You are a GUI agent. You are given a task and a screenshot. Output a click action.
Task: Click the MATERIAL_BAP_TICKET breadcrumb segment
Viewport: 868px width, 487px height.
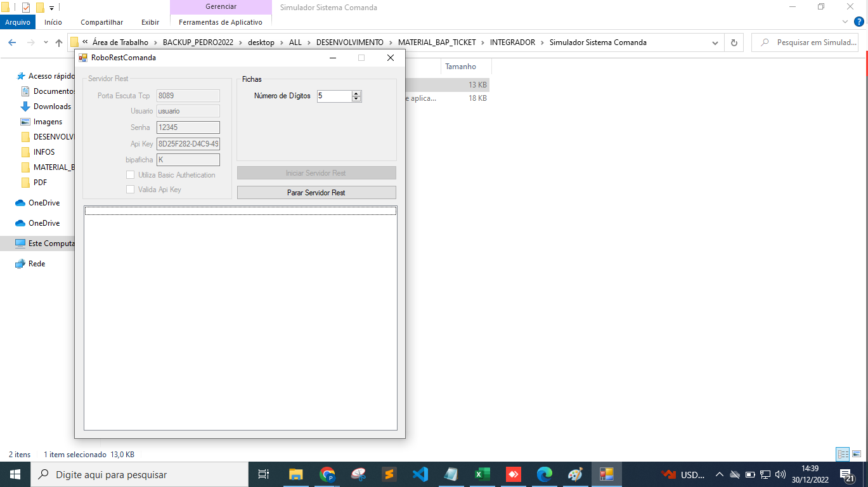(x=437, y=42)
